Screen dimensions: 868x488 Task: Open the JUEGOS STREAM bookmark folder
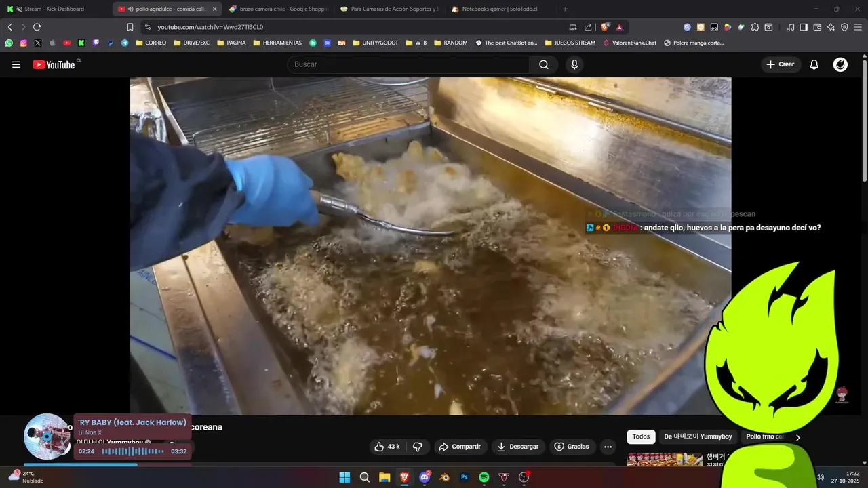570,43
